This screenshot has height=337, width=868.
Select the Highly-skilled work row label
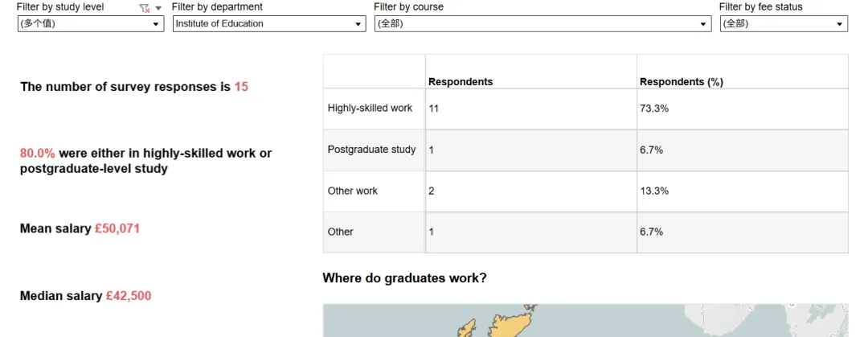tap(370, 108)
